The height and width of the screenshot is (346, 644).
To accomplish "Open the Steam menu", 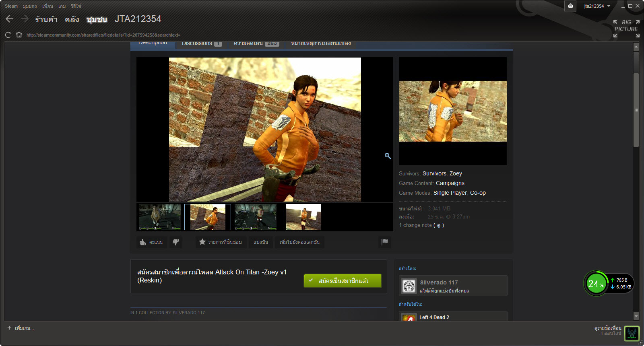I will 11,6.
